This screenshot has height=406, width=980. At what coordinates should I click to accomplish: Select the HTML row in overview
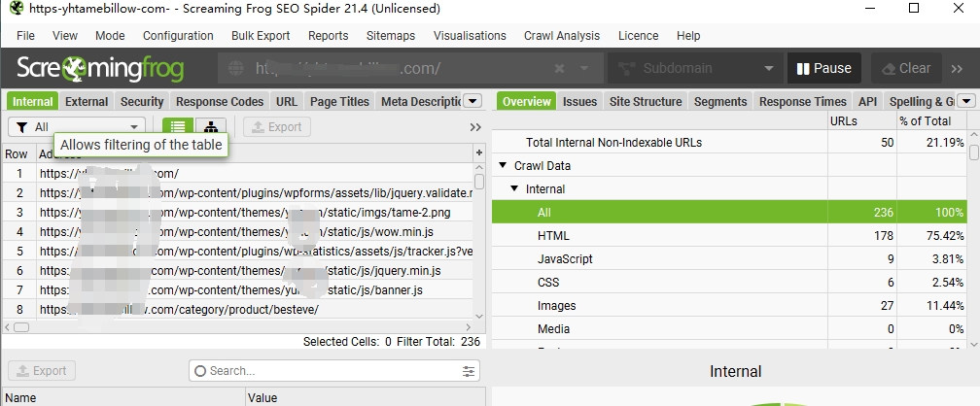point(729,235)
